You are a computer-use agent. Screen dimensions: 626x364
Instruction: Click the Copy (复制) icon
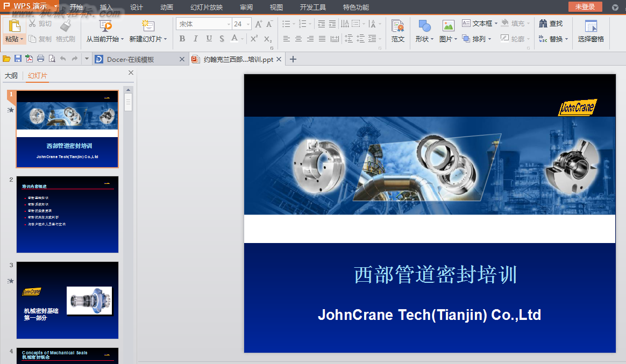pos(32,39)
